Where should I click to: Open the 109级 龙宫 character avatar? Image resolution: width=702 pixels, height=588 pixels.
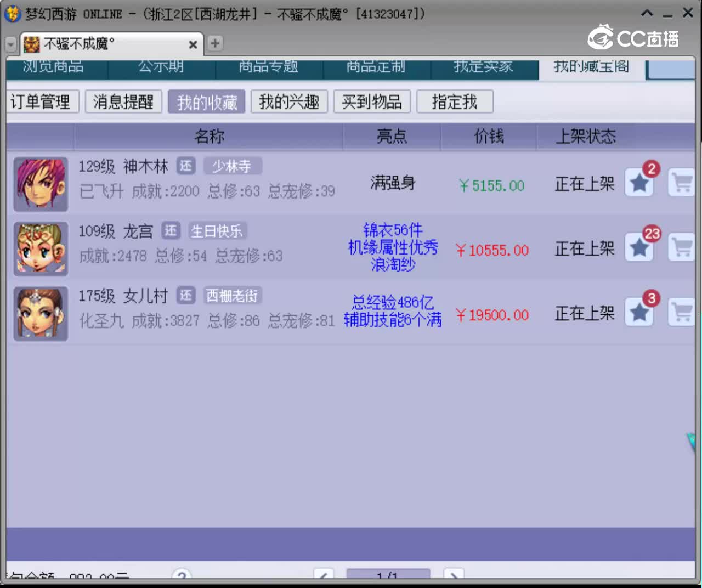click(41, 249)
